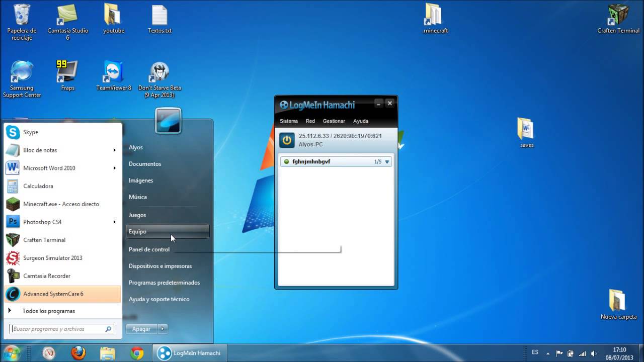Click the Hamachi power button icon

287,140
